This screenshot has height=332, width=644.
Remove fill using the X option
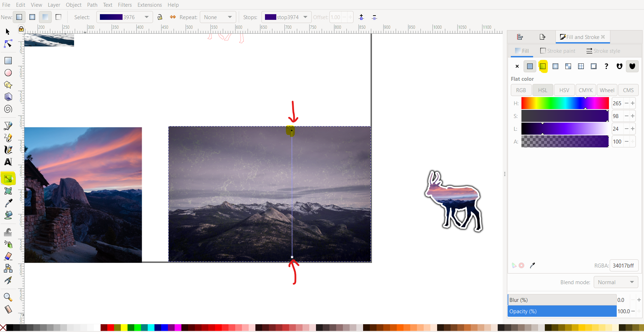pos(517,66)
